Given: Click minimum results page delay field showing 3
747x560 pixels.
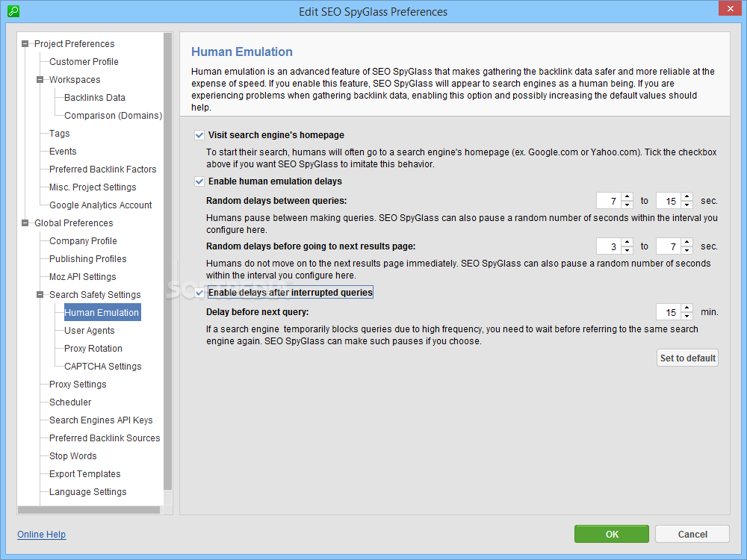Looking at the screenshot, I should 609,246.
